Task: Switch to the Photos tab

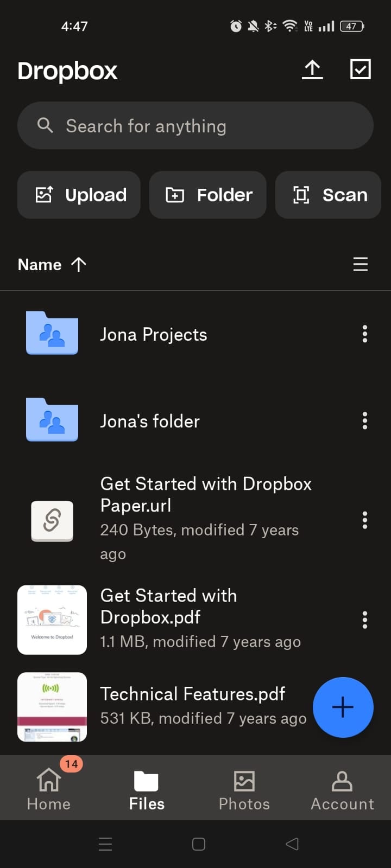Action: click(244, 789)
